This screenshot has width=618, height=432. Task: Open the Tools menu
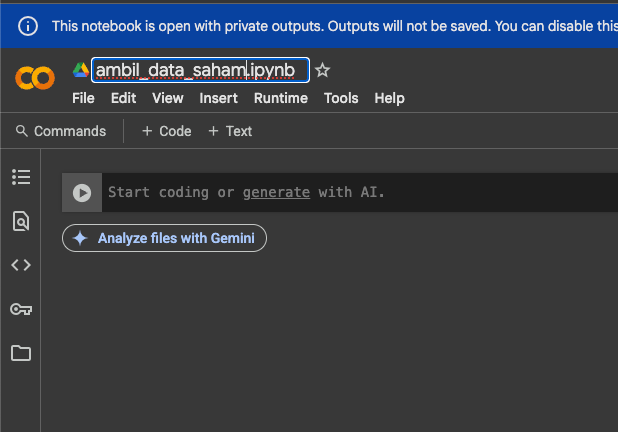tap(341, 98)
